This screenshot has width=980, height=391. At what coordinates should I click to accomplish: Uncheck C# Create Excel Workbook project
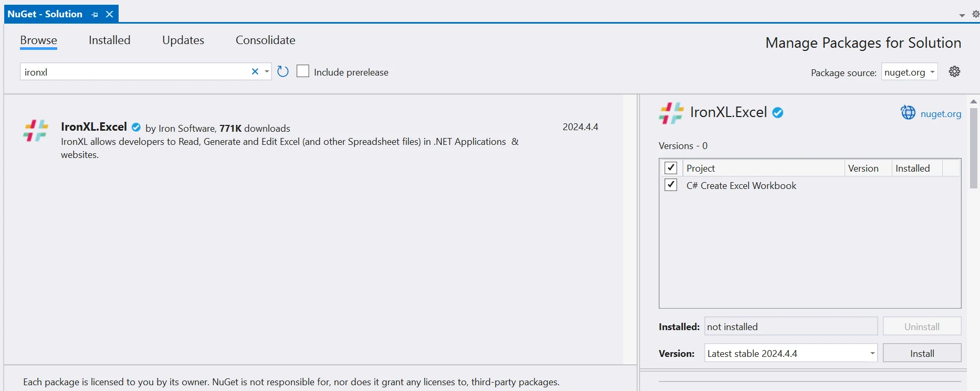pyautogui.click(x=671, y=185)
